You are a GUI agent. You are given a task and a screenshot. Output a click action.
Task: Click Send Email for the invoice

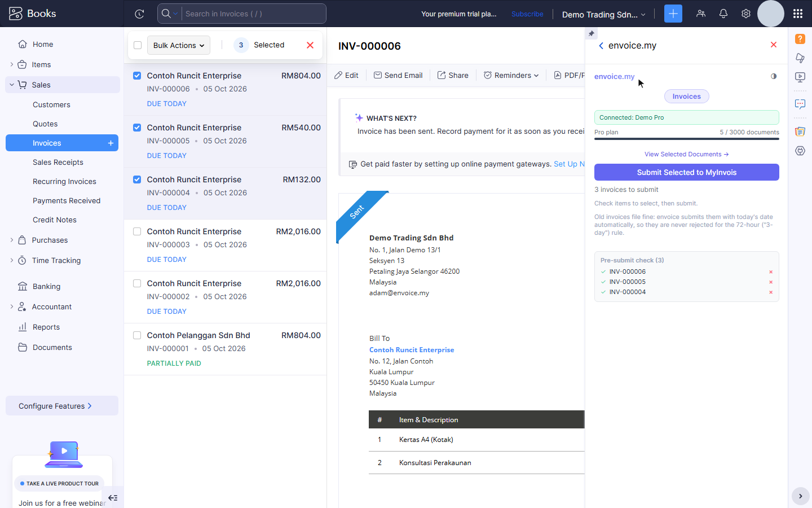pos(398,75)
